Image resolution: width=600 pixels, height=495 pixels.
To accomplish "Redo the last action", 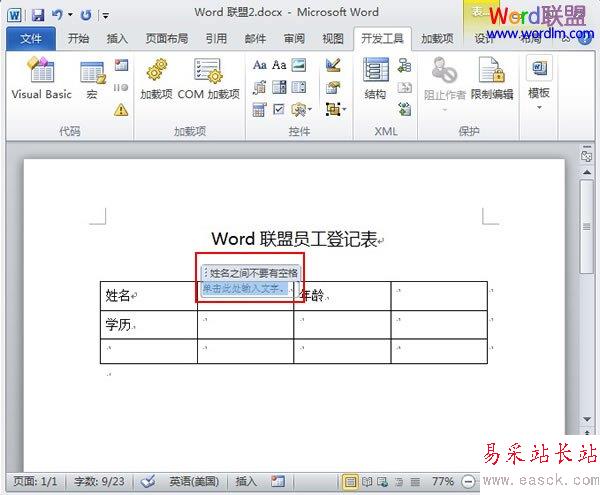I will [x=86, y=15].
